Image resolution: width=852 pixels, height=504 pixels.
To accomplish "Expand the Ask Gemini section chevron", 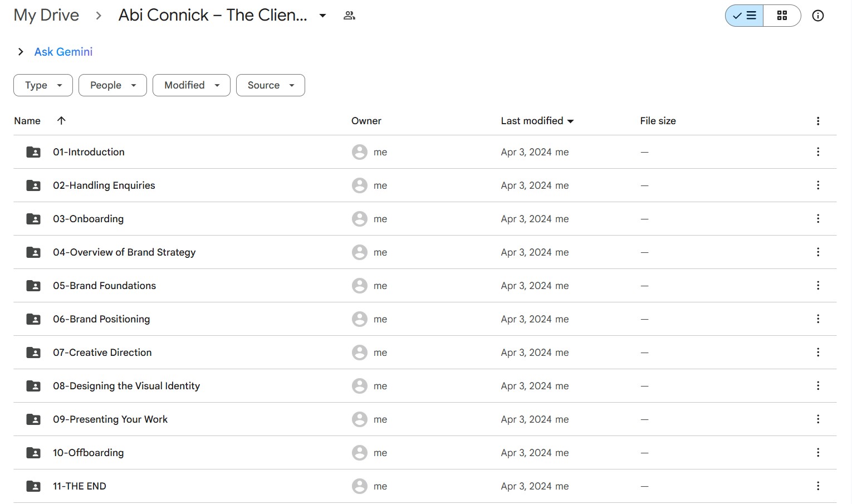I will click(21, 52).
